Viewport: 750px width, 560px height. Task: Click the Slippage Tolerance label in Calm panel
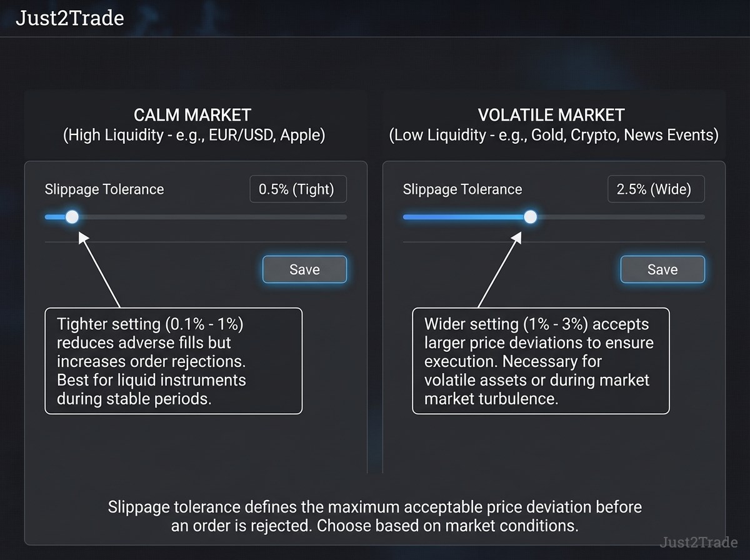click(x=104, y=189)
